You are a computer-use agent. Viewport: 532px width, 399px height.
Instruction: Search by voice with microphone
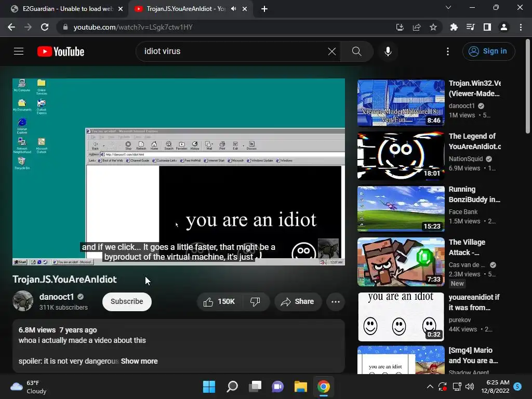click(388, 51)
